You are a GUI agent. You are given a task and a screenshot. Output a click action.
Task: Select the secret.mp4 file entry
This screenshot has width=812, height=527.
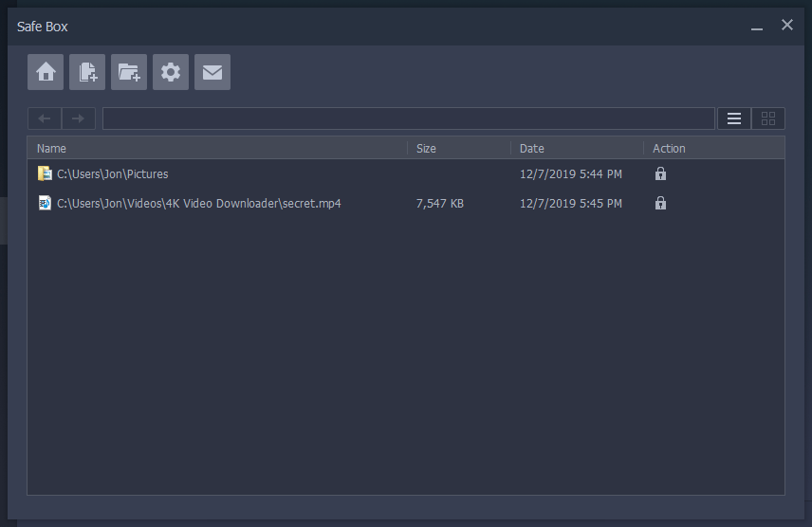(406, 204)
